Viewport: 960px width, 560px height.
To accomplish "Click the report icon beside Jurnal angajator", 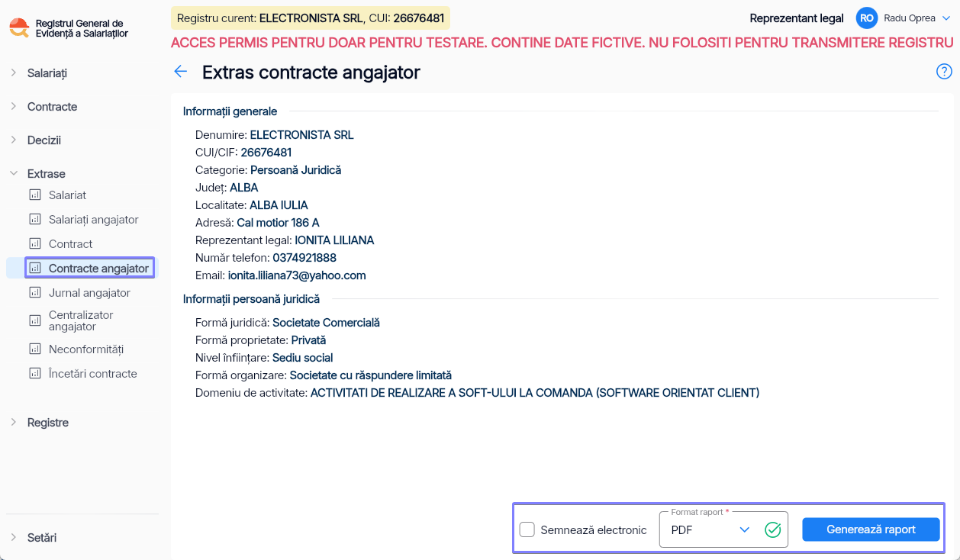I will 34,293.
